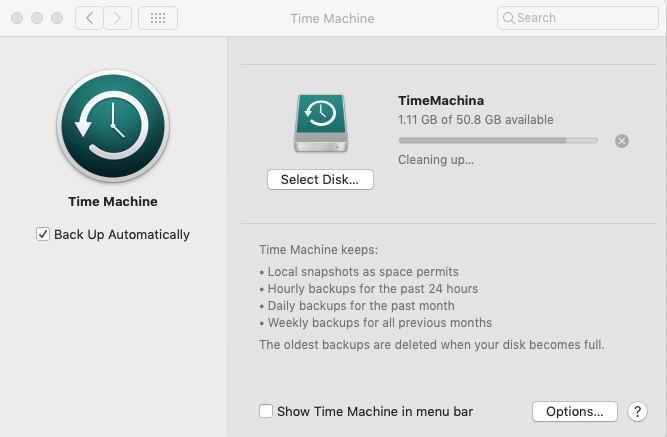Close the Time Machine preferences window
Viewport: 667px width, 437px height.
17,18
